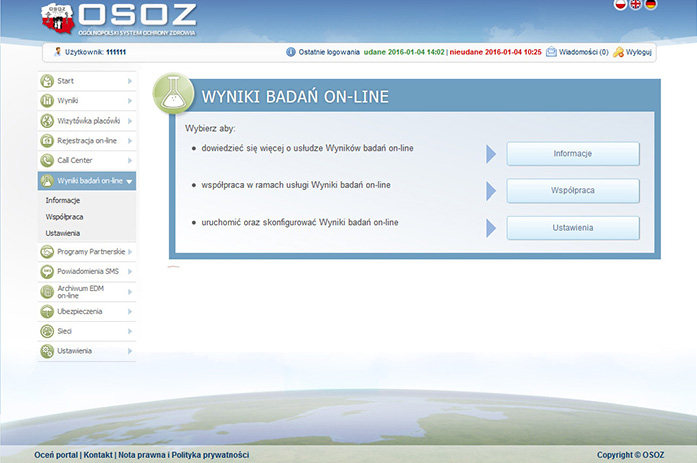This screenshot has width=697, height=463.
Task: Click the Informacje button
Action: click(573, 154)
